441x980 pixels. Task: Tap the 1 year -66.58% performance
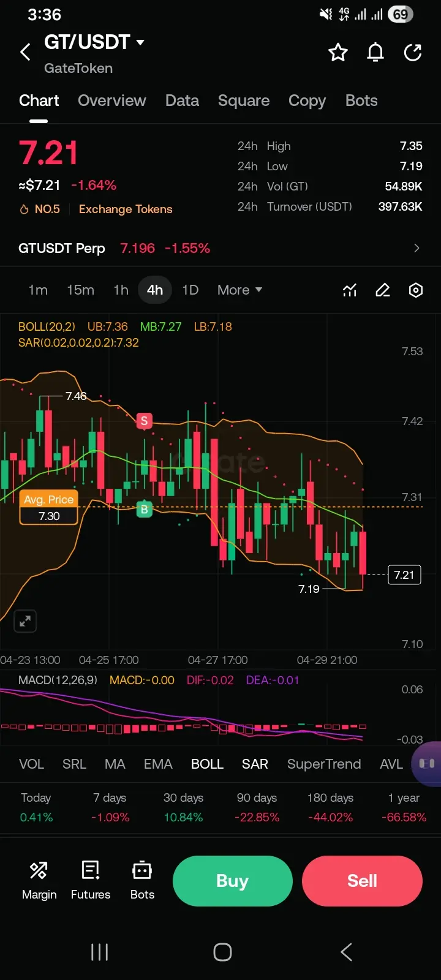coord(404,807)
